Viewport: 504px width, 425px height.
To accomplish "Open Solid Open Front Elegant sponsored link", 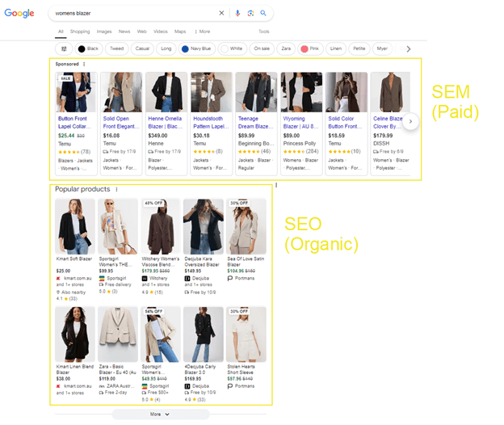I will 121,123.
